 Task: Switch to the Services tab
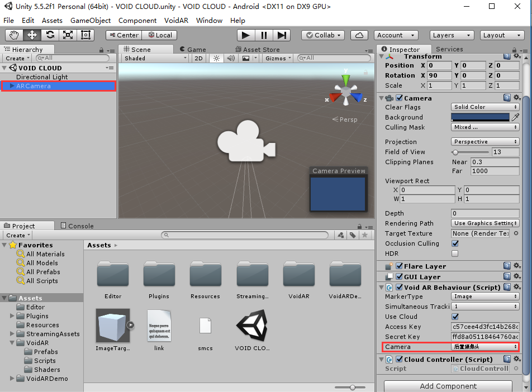pos(449,49)
